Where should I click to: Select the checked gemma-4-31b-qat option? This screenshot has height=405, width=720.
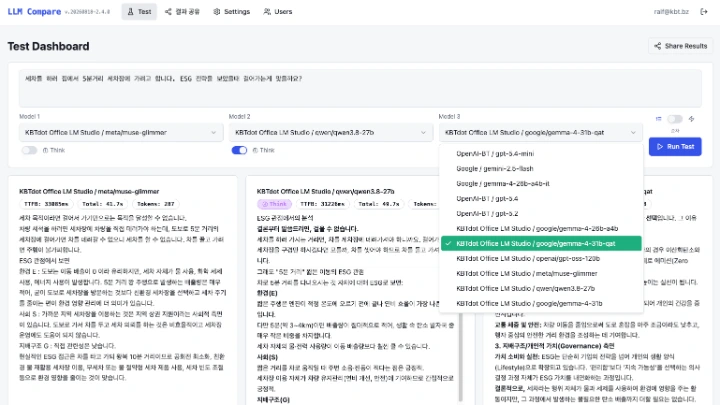click(541, 243)
